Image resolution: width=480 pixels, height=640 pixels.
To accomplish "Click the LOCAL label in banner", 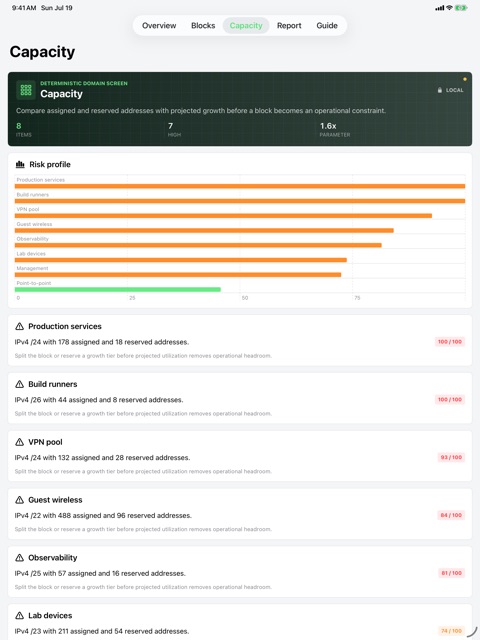I will click(x=454, y=90).
